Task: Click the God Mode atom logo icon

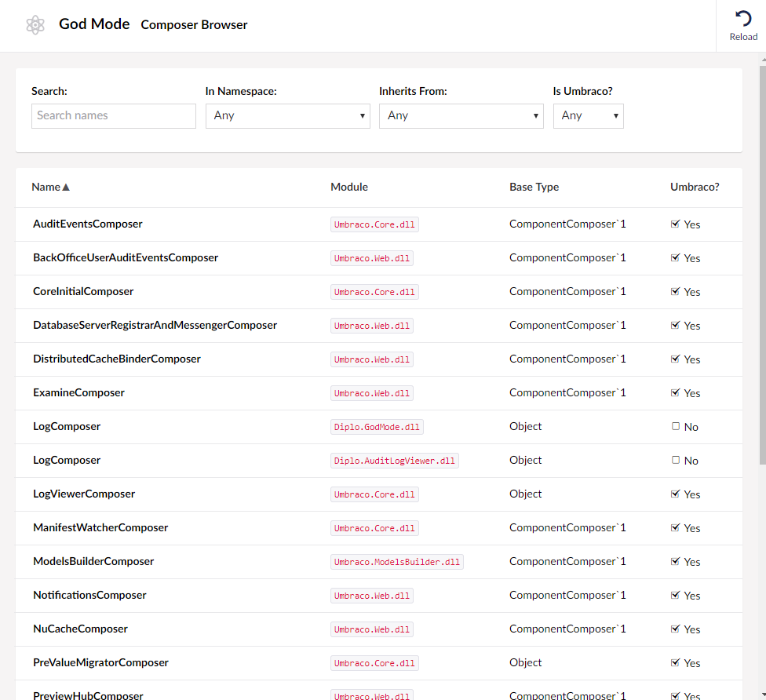Action: [35, 25]
